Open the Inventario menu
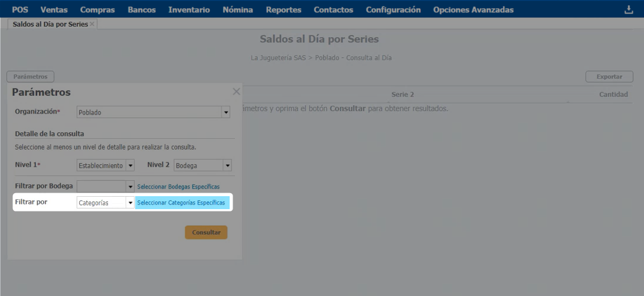Screen dimensions: 644x296 point(189,9)
